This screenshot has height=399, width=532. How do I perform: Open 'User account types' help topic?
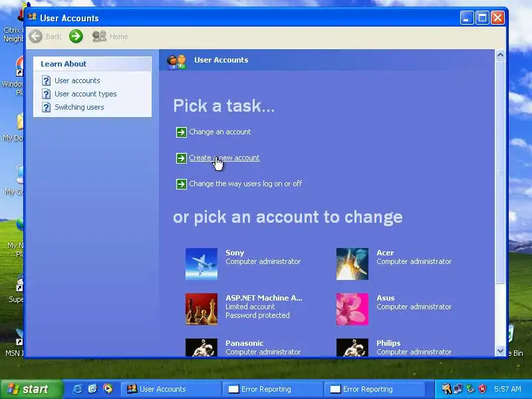[x=86, y=94]
